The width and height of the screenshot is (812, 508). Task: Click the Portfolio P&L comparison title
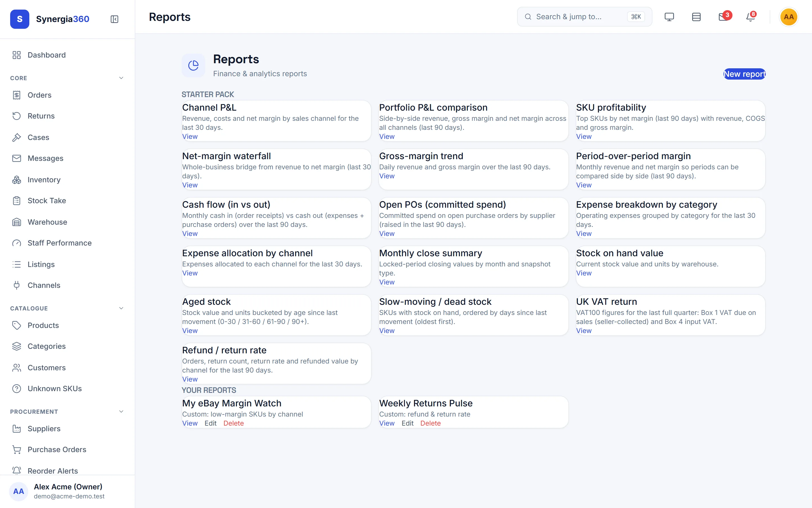433,108
